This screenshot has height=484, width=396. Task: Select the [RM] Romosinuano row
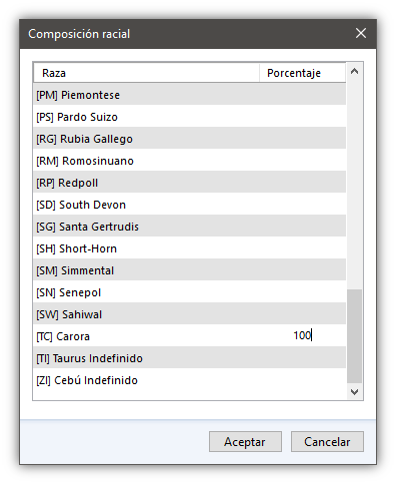[x=190, y=161]
